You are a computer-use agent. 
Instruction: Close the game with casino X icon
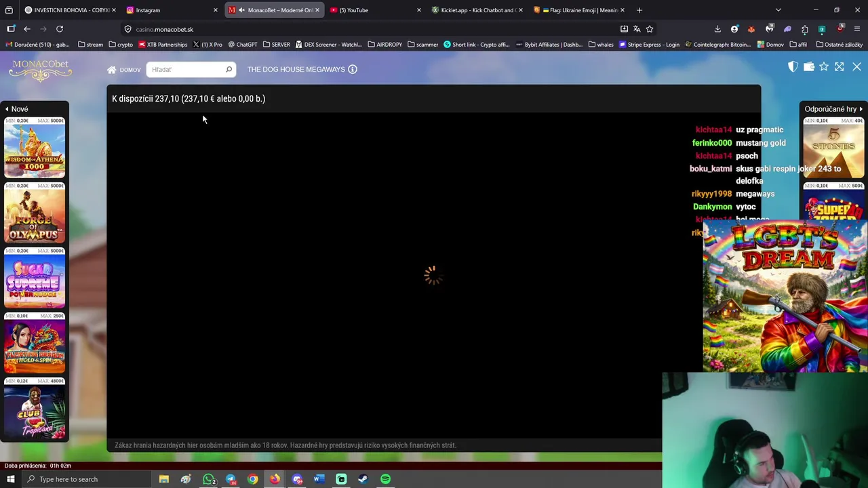point(856,66)
